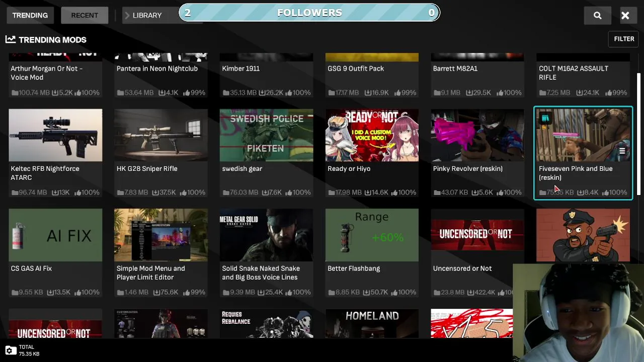This screenshot has width=644, height=362.
Task: Open the Metal Gear Solid thumbnail
Action: 266,235
